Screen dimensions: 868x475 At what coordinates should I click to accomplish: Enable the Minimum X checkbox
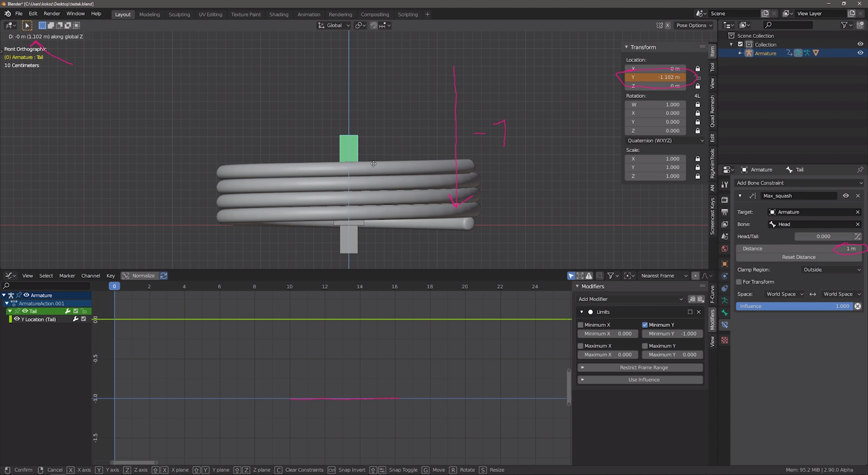(x=580, y=325)
